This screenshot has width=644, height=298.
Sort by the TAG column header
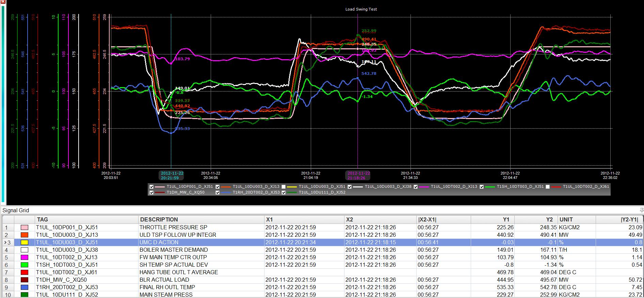click(86, 219)
